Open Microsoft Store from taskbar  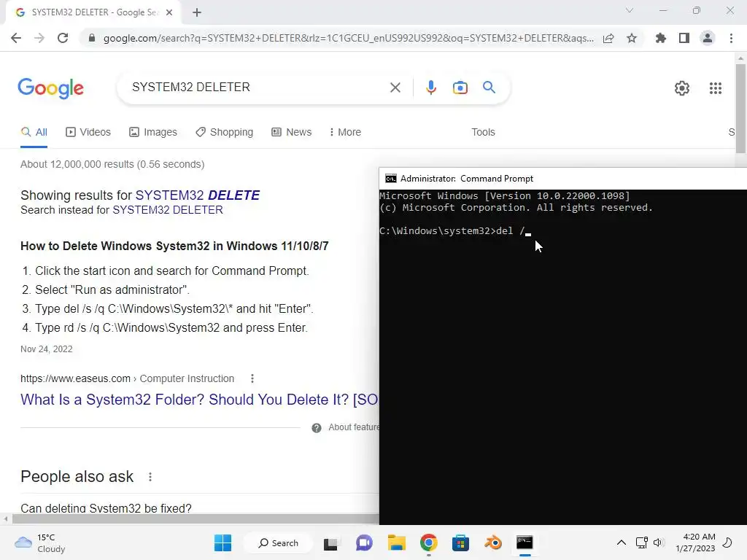click(460, 542)
